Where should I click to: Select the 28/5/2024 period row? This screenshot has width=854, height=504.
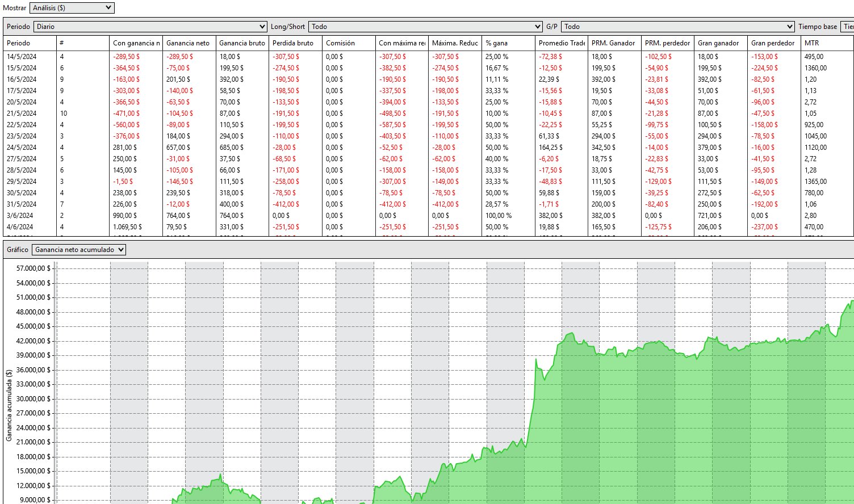tap(428, 170)
